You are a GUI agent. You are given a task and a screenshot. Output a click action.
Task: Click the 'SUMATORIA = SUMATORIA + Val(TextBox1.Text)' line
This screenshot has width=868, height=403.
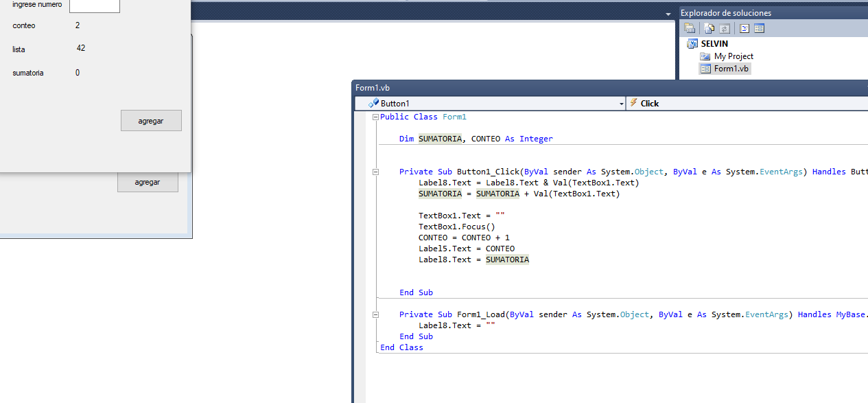click(x=519, y=194)
